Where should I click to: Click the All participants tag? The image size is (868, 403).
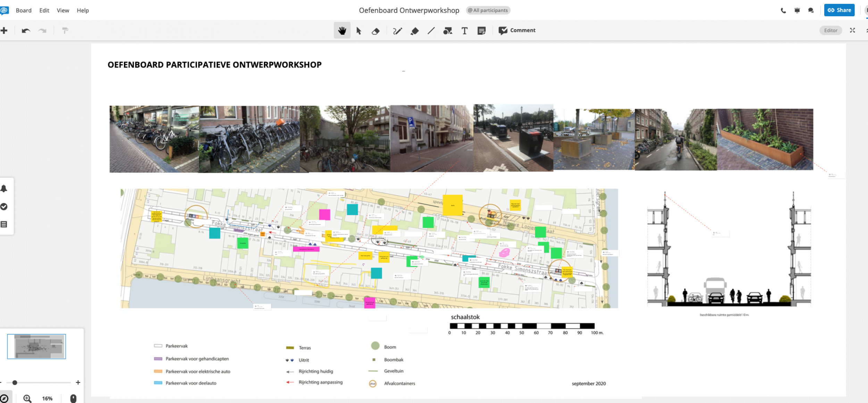[488, 10]
